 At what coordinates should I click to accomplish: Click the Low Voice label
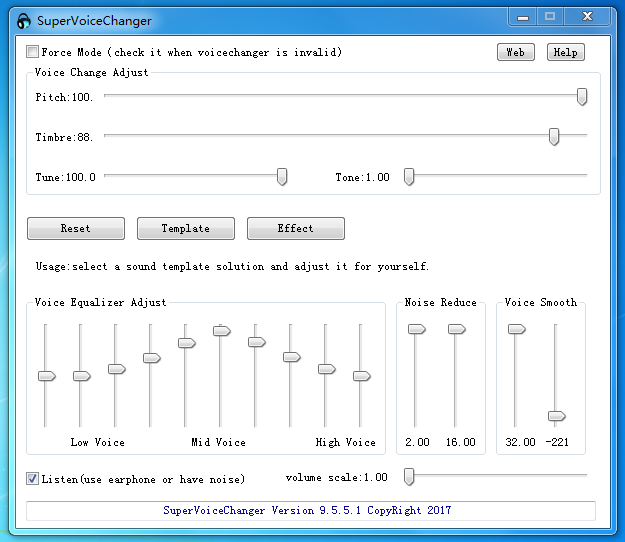[98, 442]
